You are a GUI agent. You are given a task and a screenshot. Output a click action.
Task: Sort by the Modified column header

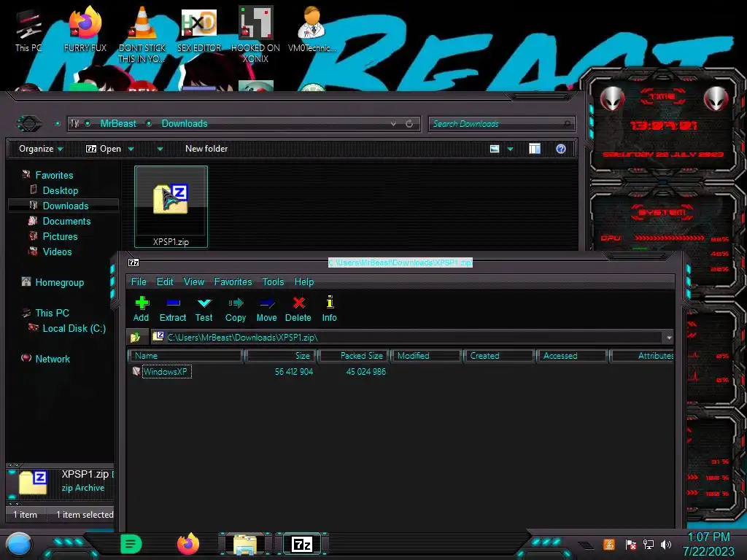(426, 356)
